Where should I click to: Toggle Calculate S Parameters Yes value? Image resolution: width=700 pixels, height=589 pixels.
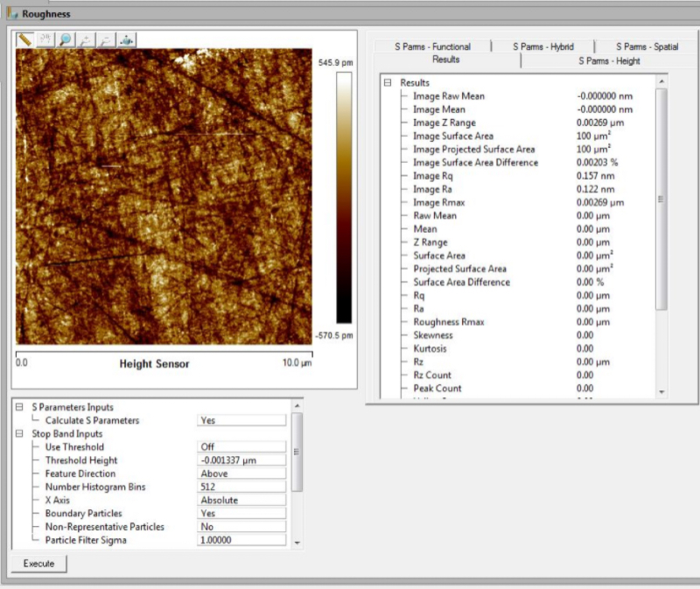(241, 421)
